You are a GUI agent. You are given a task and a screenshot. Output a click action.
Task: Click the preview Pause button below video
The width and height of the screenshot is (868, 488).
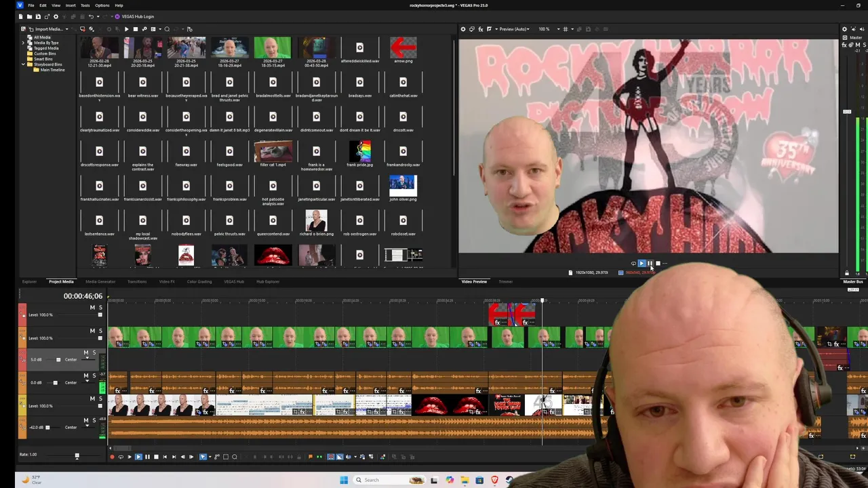pyautogui.click(x=650, y=264)
